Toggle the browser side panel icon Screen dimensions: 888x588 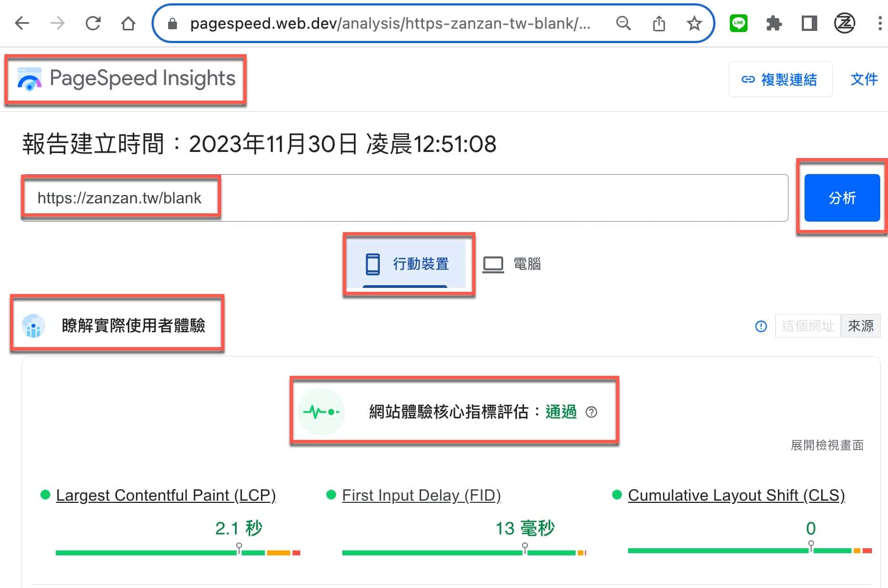(809, 23)
